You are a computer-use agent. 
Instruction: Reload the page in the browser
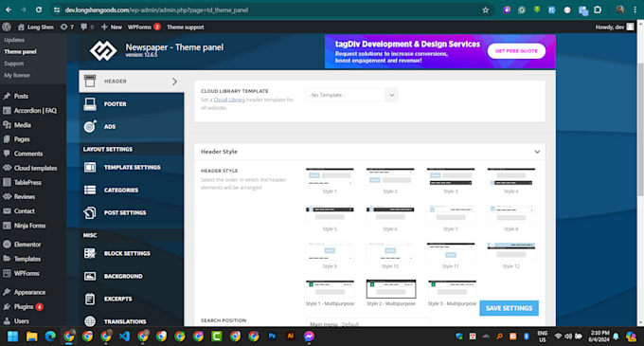(x=38, y=9)
